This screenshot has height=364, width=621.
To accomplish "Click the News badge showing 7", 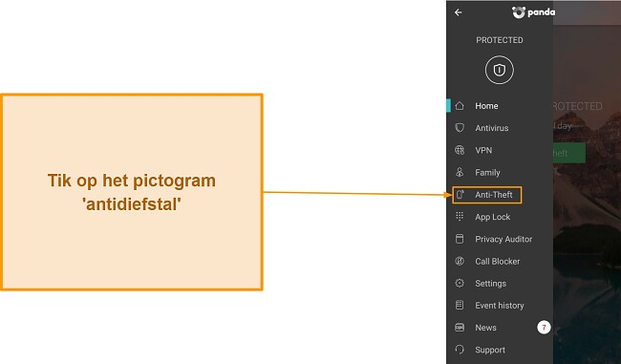I will 544,328.
